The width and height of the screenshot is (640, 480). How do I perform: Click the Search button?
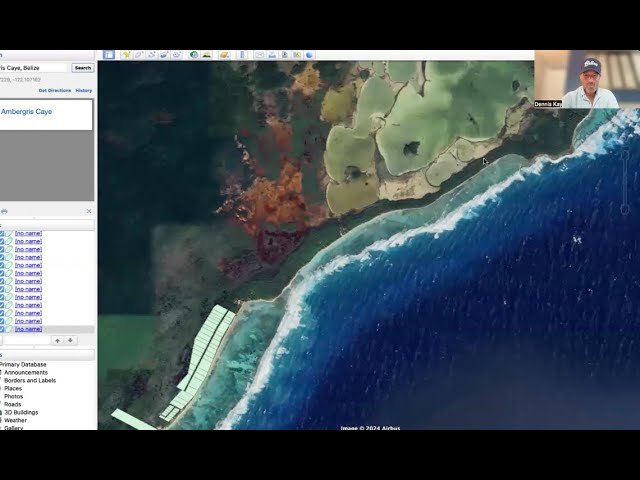pos(83,68)
